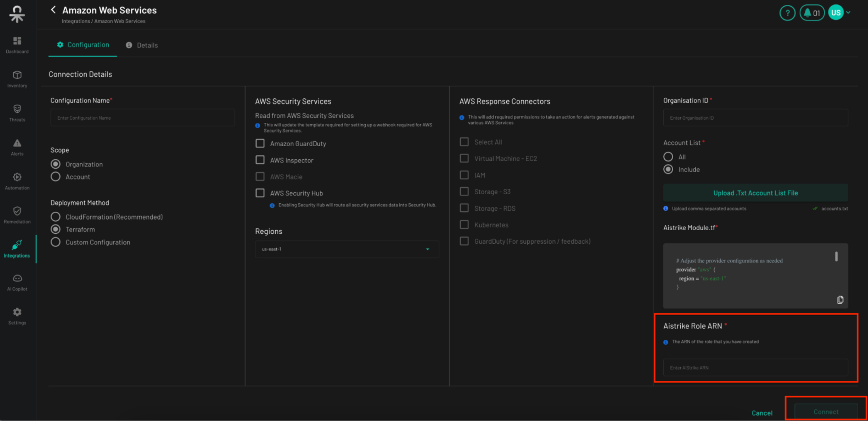Open help via the question mark icon
The height and width of the screenshot is (421, 868).
(x=787, y=13)
